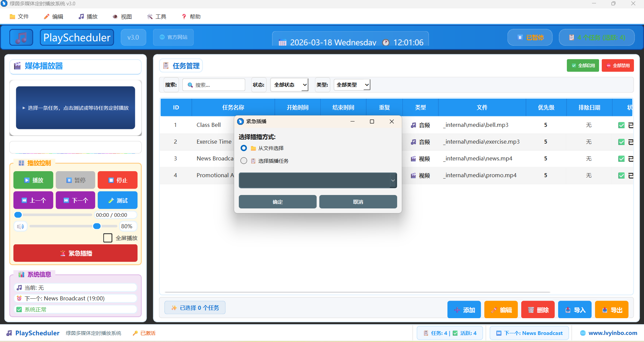Open the 视图 menu
Screen dimensions: 644x342
tap(122, 16)
